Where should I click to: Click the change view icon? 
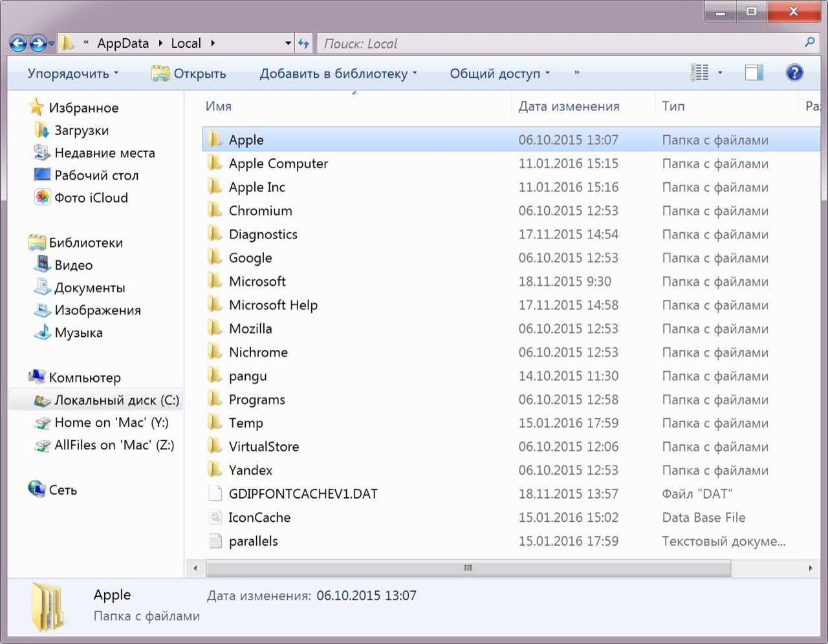(700, 72)
